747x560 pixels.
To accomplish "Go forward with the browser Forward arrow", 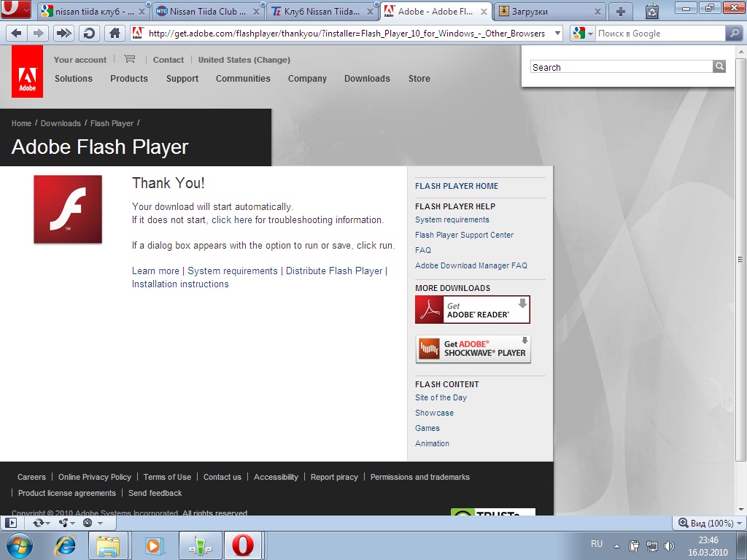I will coord(39,33).
